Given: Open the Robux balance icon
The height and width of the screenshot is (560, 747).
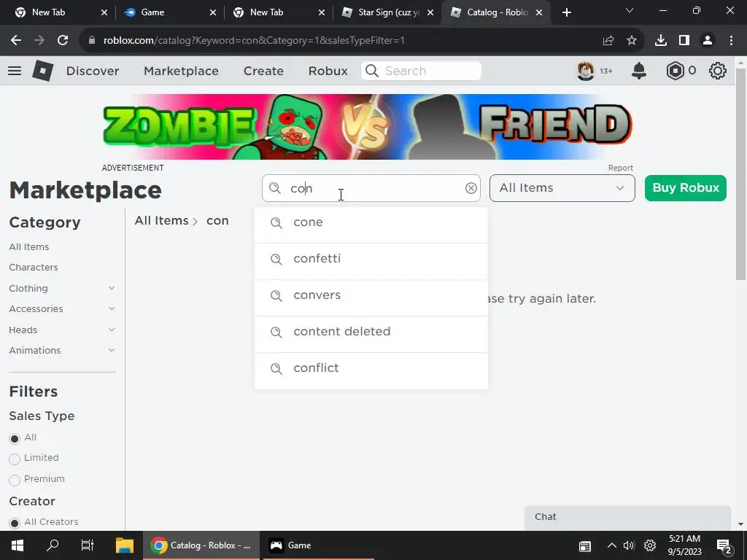Looking at the screenshot, I should point(675,71).
